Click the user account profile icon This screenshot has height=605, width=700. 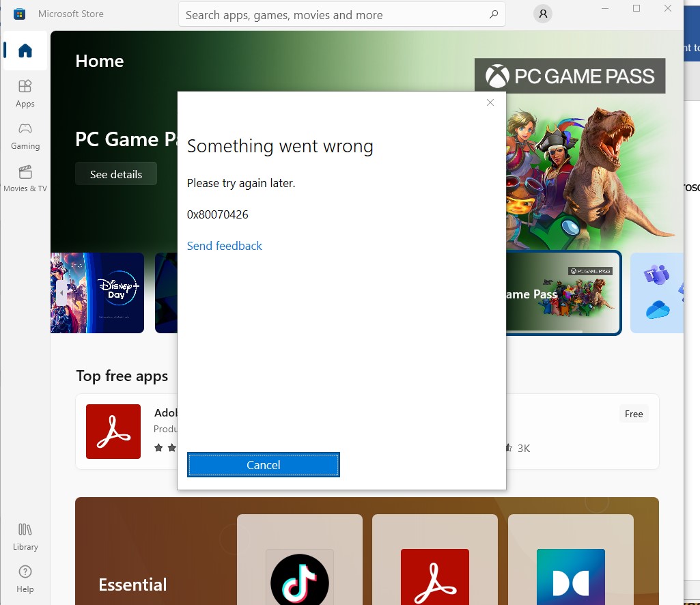(x=543, y=14)
